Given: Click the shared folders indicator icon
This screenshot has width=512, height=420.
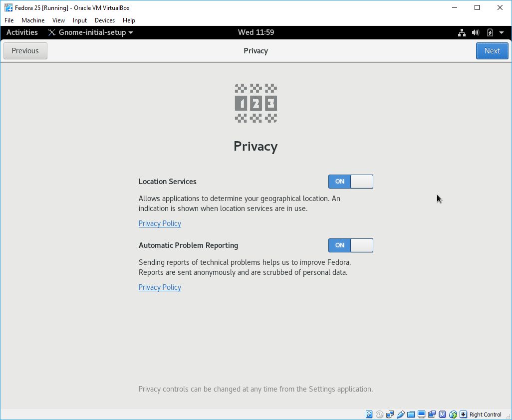Looking at the screenshot, I should coord(411,415).
